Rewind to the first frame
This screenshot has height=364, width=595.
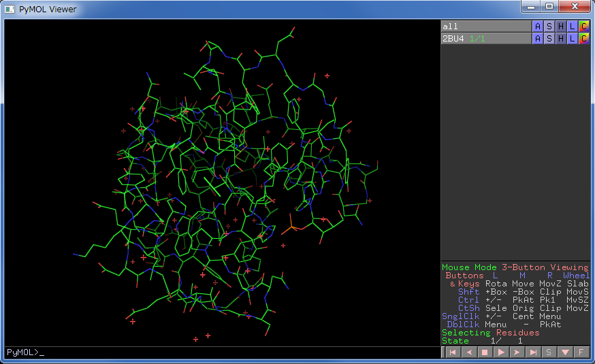451,352
